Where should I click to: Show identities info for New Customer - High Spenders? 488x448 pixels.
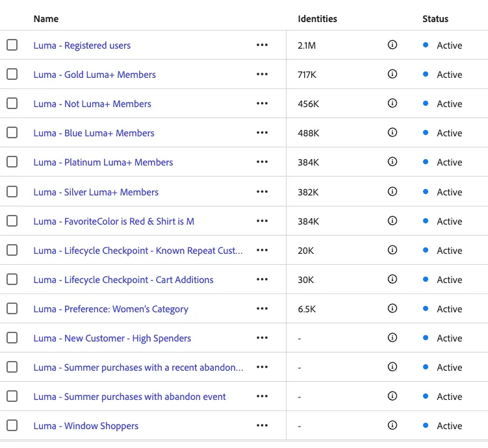(392, 338)
